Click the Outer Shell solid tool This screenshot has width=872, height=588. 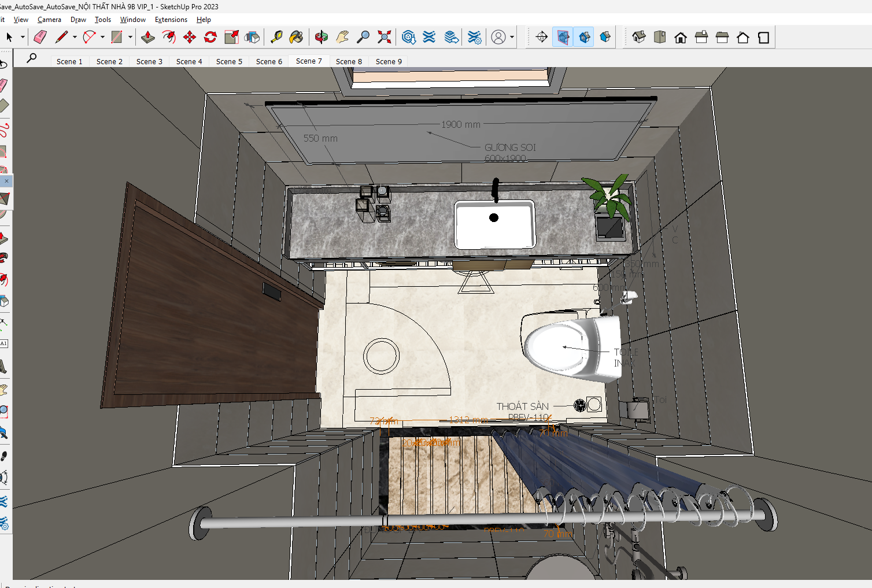point(252,37)
